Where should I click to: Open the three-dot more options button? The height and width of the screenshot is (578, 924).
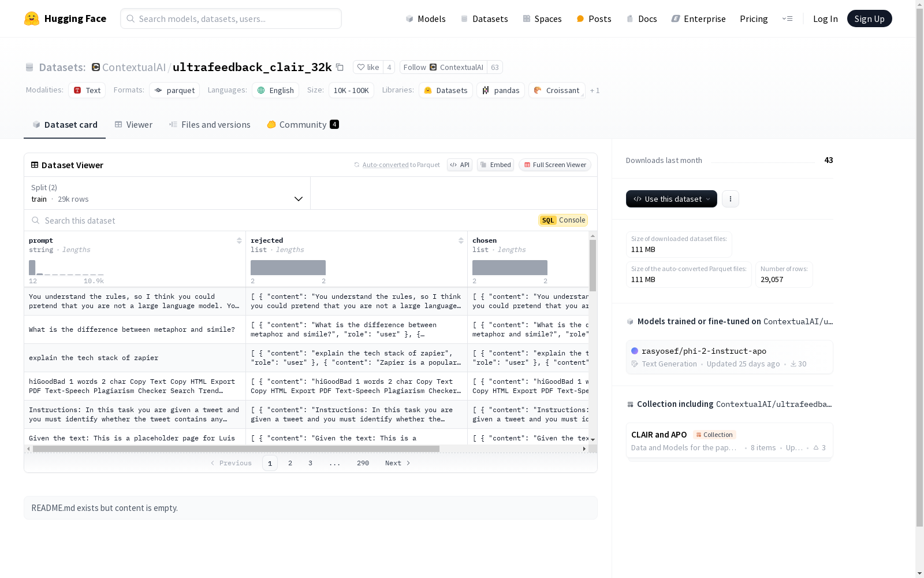click(x=731, y=199)
